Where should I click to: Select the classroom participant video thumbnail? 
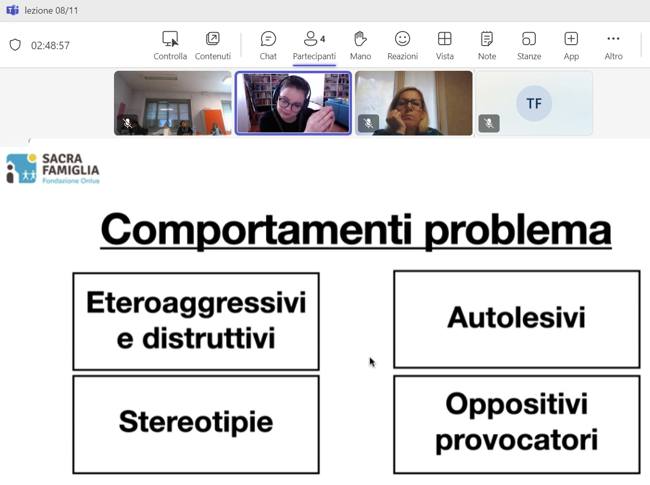pos(173,103)
